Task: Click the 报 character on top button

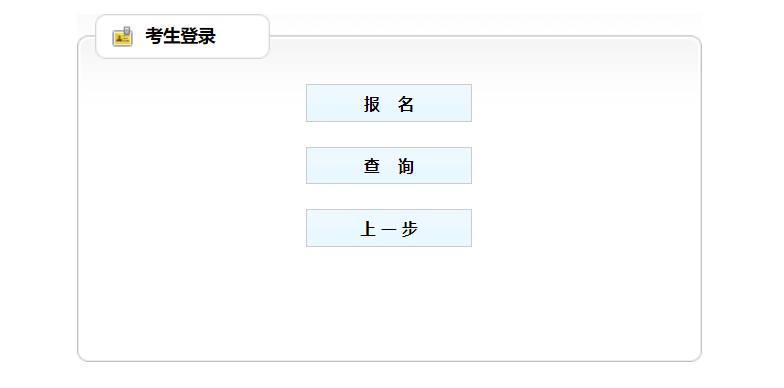Action: 372,104
